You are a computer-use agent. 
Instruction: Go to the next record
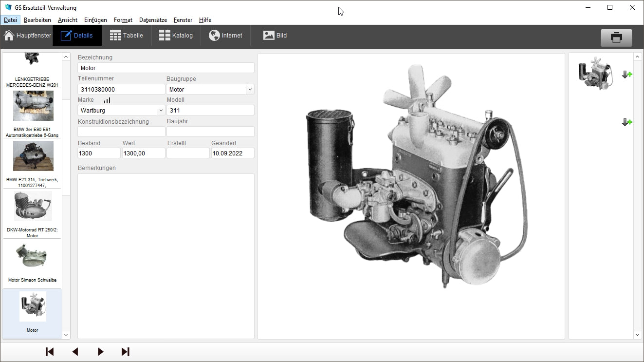(x=100, y=352)
